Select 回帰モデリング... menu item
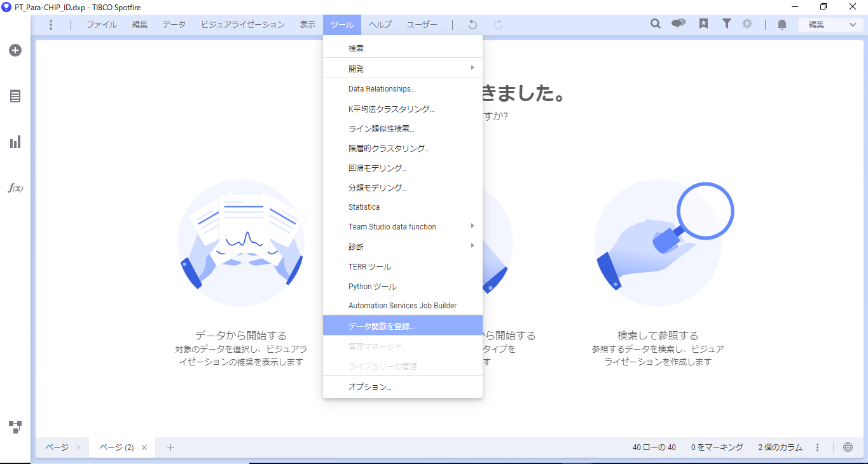Screen dimensions: 868x464 point(403,168)
